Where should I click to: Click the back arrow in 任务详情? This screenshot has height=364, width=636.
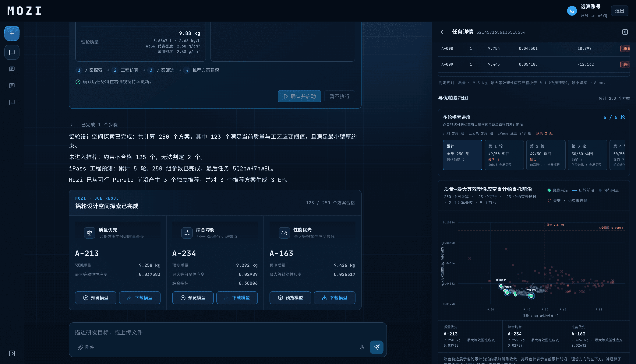pos(443,32)
